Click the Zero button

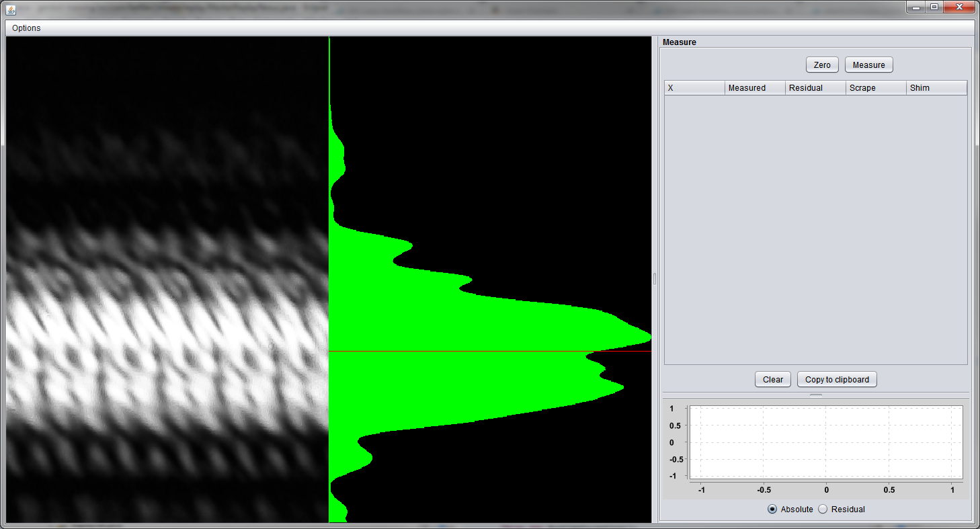pyautogui.click(x=822, y=65)
